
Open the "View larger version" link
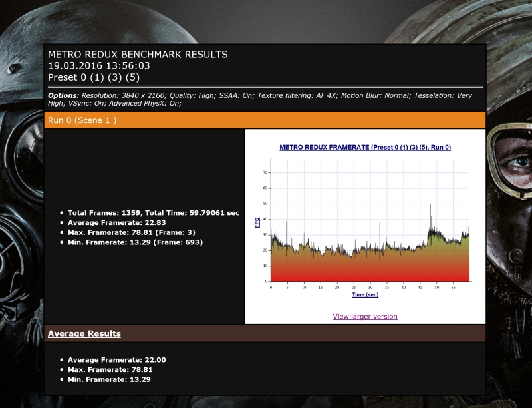click(365, 317)
